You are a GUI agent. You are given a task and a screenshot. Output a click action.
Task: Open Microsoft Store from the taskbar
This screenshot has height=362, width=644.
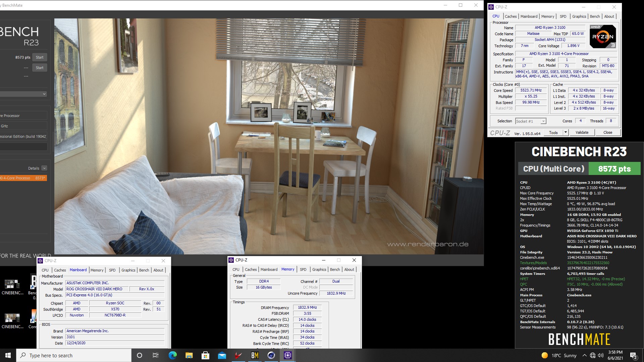tap(205, 355)
